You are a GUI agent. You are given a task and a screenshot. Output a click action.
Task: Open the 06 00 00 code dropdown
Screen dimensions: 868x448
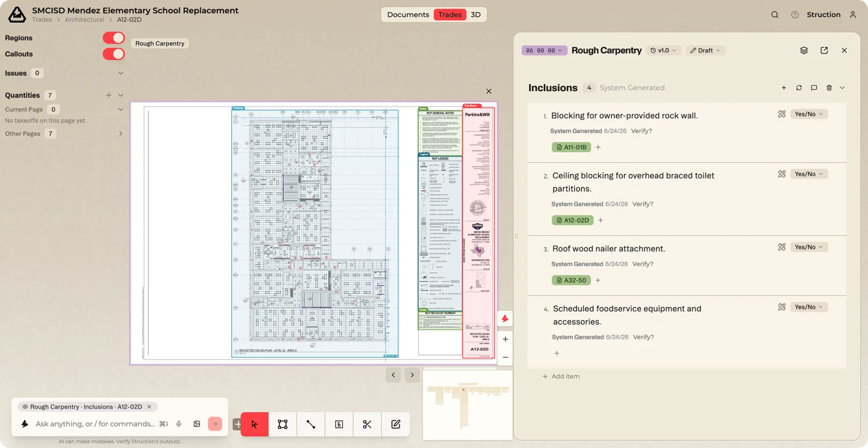pyautogui.click(x=544, y=51)
